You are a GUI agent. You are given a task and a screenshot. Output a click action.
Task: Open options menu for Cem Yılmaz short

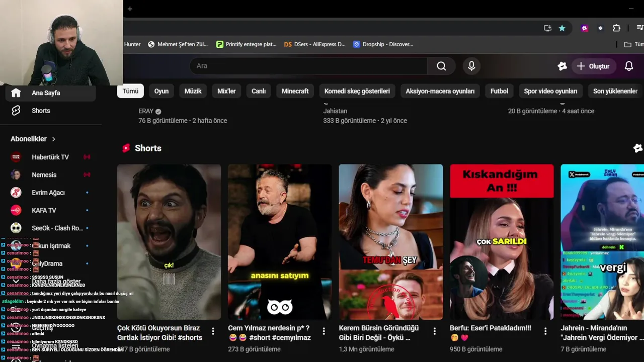[x=324, y=331]
